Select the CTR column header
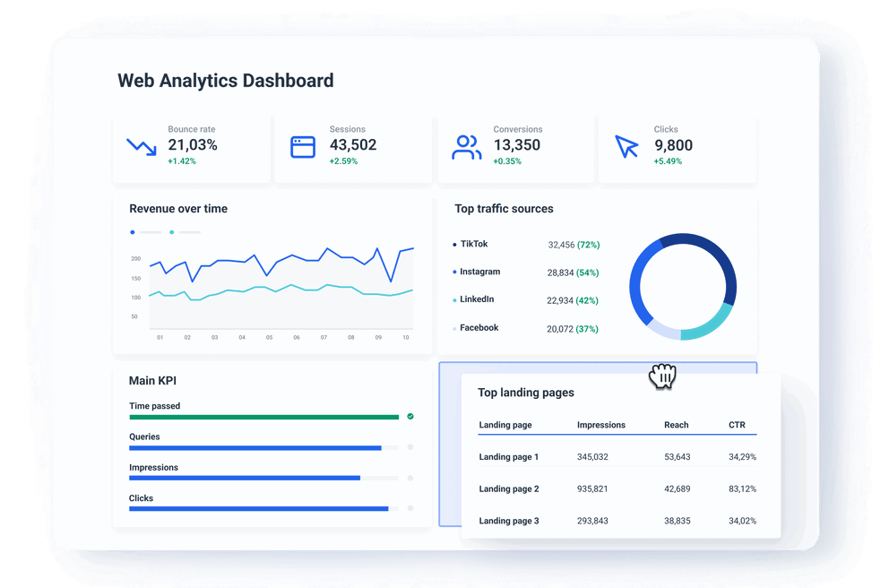Screen dimensions: 889x588 pos(738,425)
